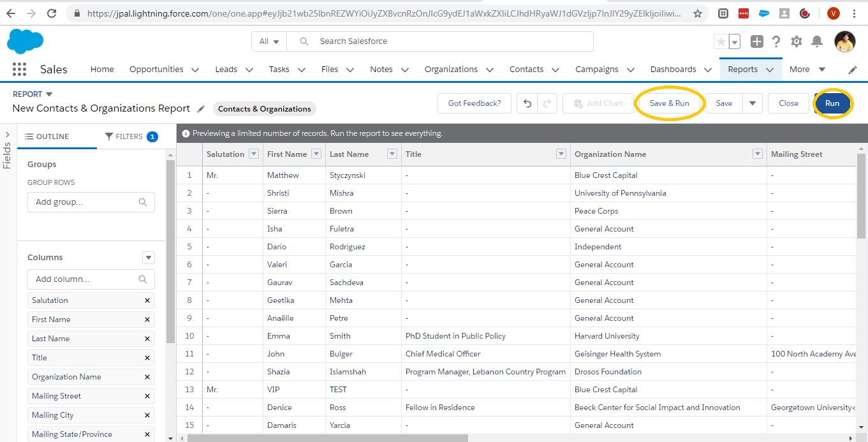This screenshot has height=442, width=868.
Task: Expand the Fields side panel
Action: [7, 135]
